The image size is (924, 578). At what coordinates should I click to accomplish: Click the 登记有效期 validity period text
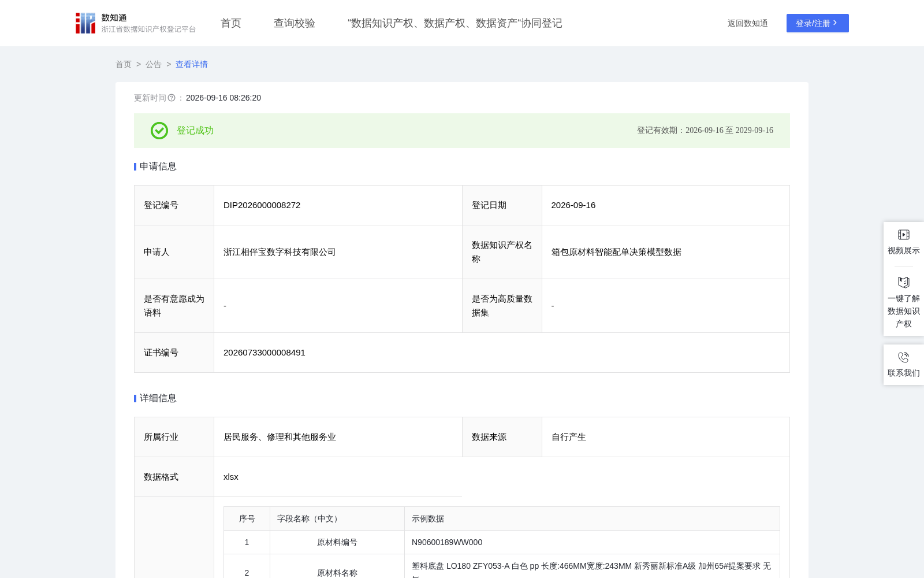705,131
